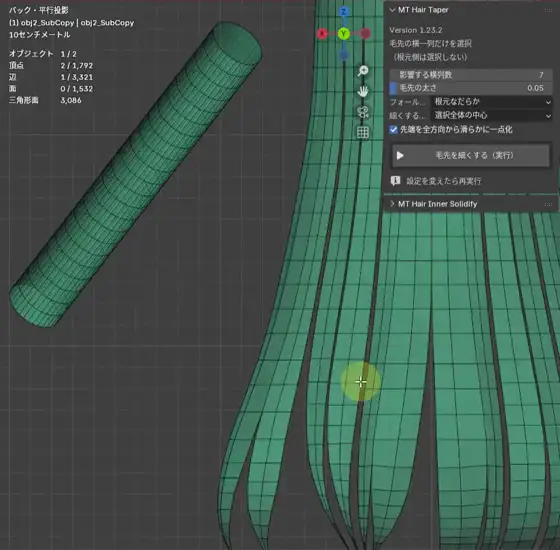Click the 影響する横列数 value field
Viewport: 560px width, 550px height.
coord(471,75)
